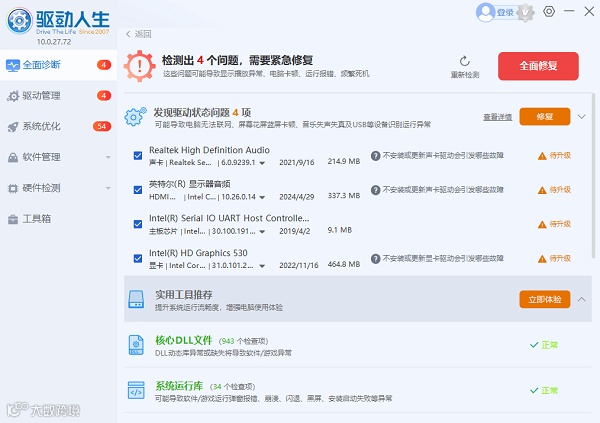Click 正常 status for 系统运行库
This screenshot has width=600, height=423.
tap(549, 390)
